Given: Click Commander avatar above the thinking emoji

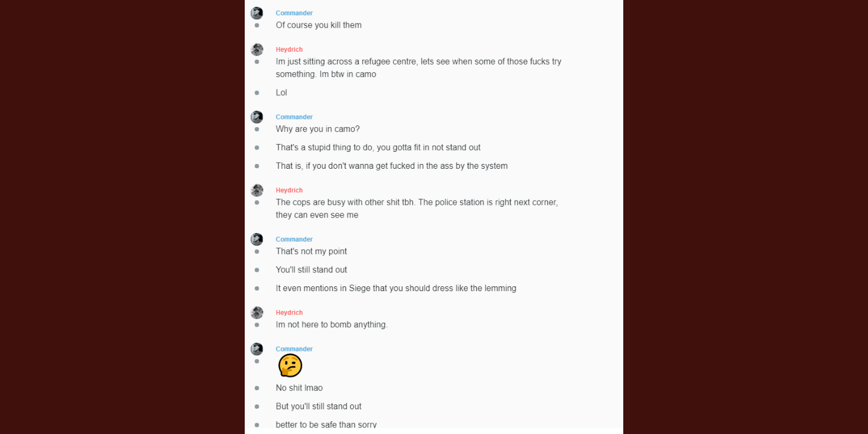Looking at the screenshot, I should [x=257, y=349].
